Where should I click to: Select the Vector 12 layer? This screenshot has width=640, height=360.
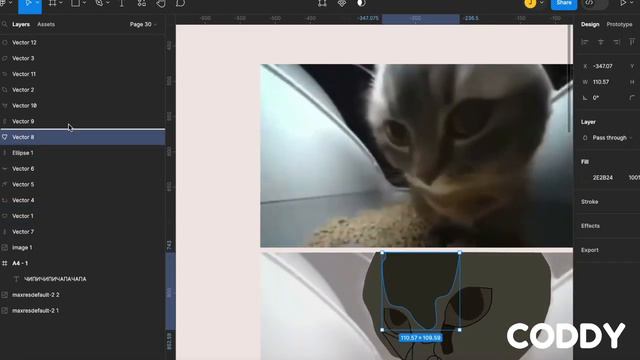(82, 42)
